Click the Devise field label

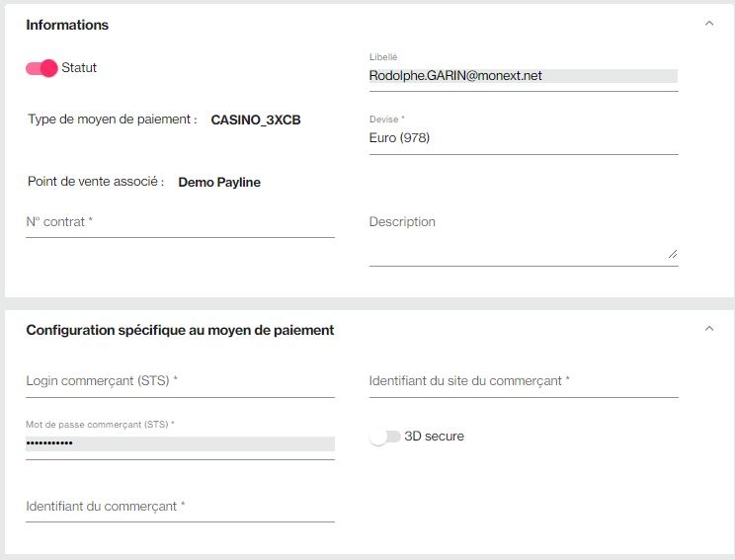(386, 120)
